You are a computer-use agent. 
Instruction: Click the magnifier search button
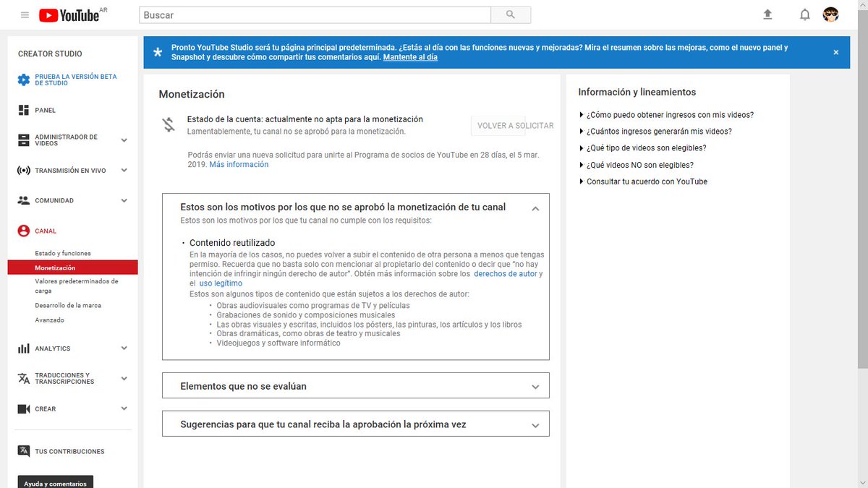pos(511,14)
